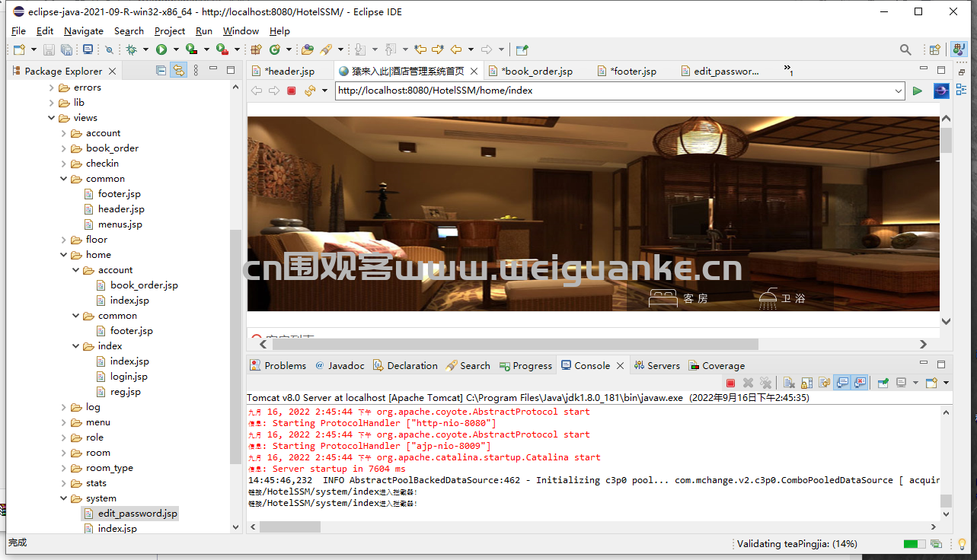Open the Window menu
The image size is (977, 560).
point(241,31)
